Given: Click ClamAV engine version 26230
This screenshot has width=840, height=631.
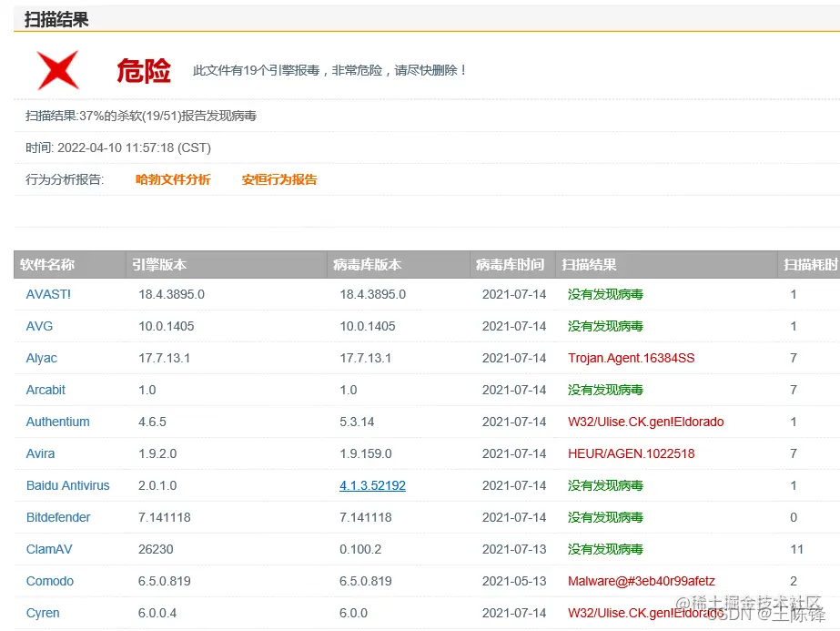Looking at the screenshot, I should click(x=156, y=550).
